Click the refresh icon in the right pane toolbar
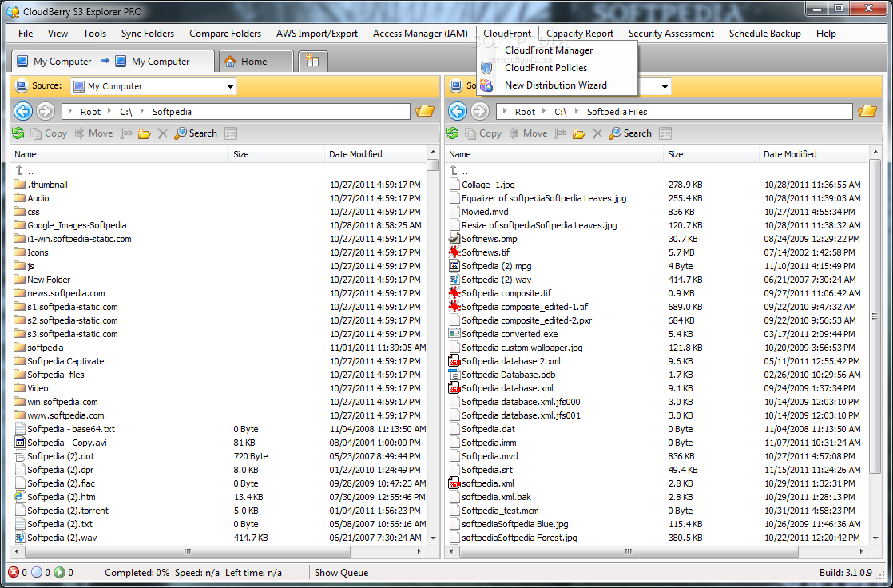The image size is (893, 588). [x=453, y=133]
